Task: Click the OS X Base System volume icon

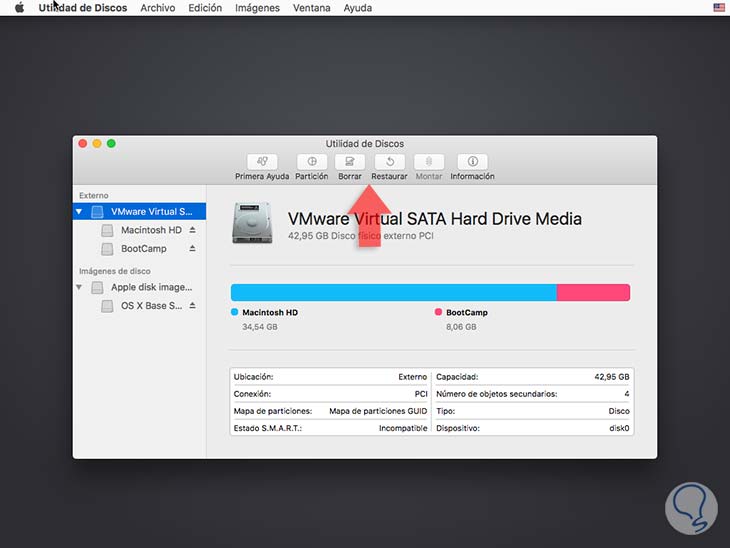Action: (x=108, y=306)
